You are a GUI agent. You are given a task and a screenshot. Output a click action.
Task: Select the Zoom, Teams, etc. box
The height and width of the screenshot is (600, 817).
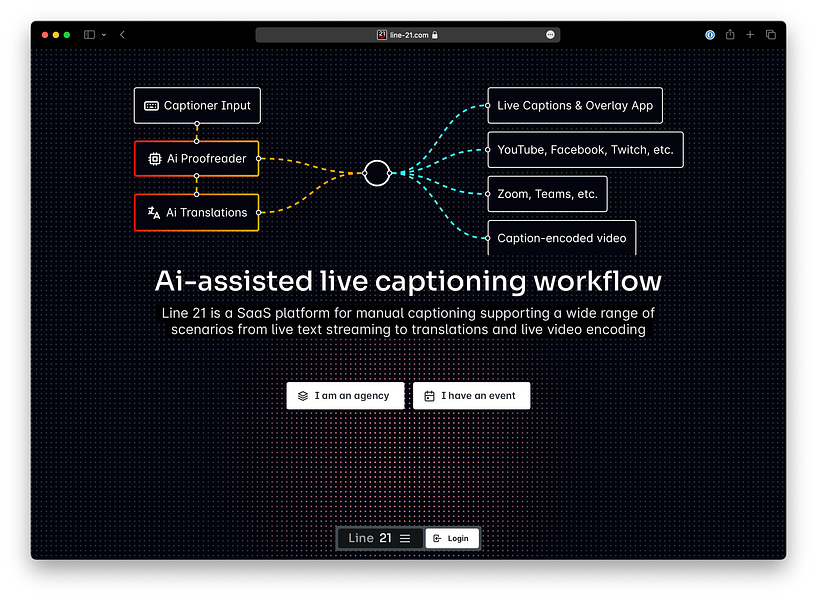(x=548, y=194)
